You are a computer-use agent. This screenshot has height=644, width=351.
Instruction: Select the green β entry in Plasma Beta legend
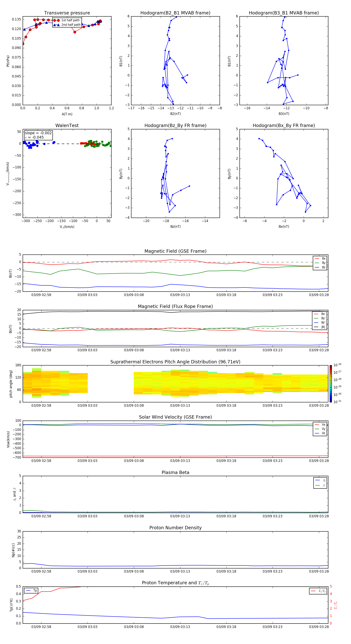(320, 486)
